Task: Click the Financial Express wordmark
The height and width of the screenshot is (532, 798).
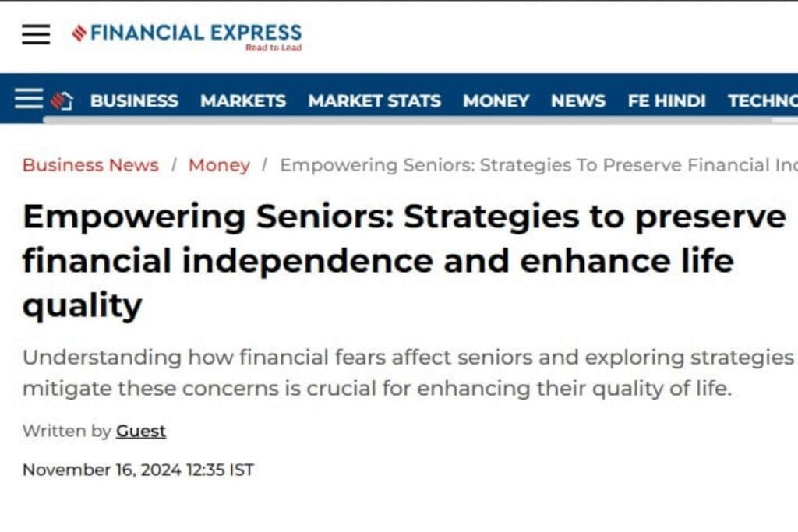Action: pos(196,33)
